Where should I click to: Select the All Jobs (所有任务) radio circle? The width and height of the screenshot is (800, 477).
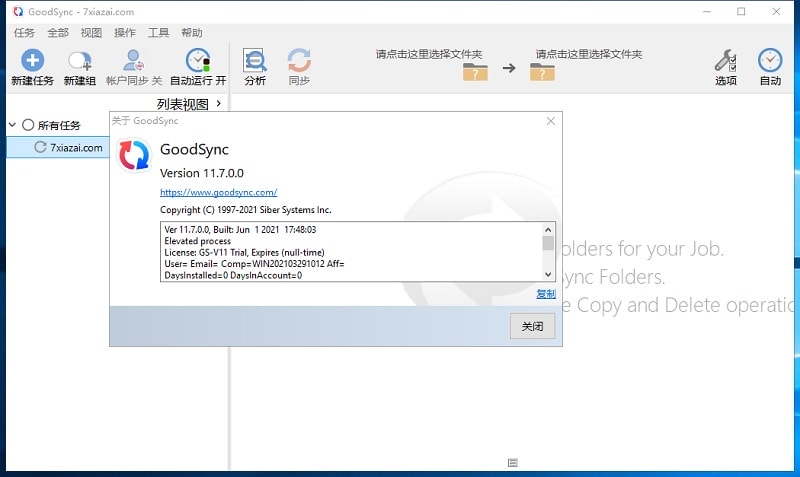(28, 125)
